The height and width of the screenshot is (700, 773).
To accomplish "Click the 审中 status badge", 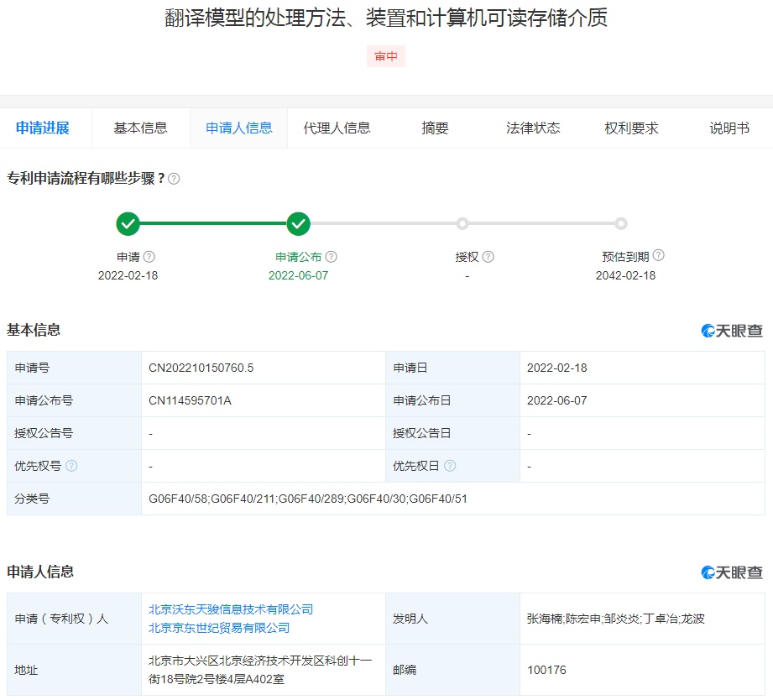I will (386, 57).
